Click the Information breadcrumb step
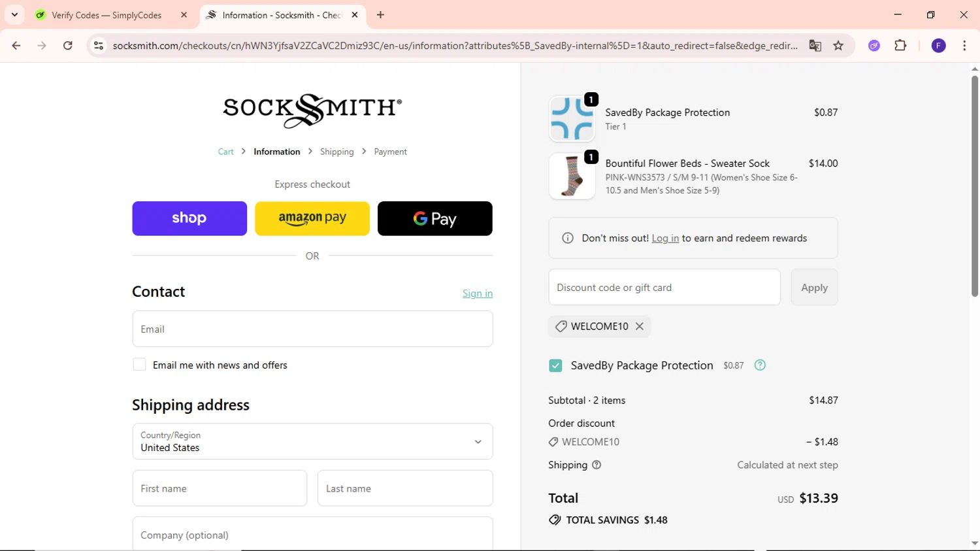 point(277,152)
